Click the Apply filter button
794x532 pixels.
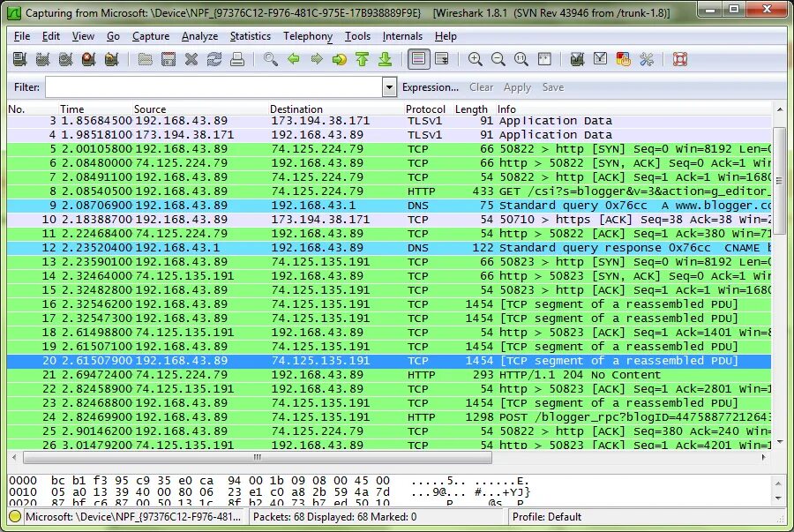tap(517, 87)
